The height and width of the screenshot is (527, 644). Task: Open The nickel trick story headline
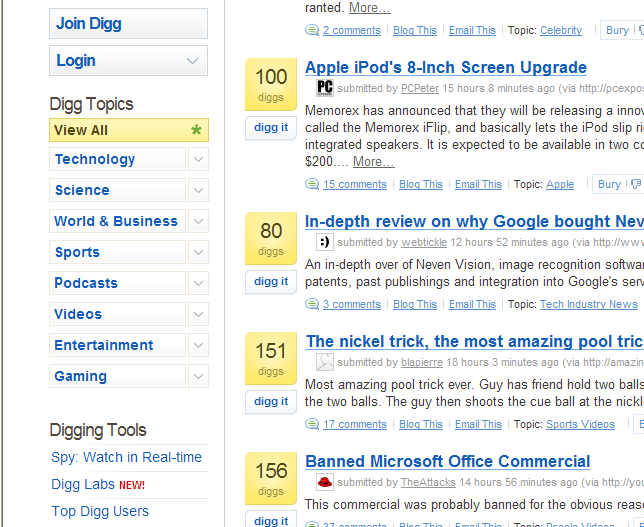[x=475, y=341]
